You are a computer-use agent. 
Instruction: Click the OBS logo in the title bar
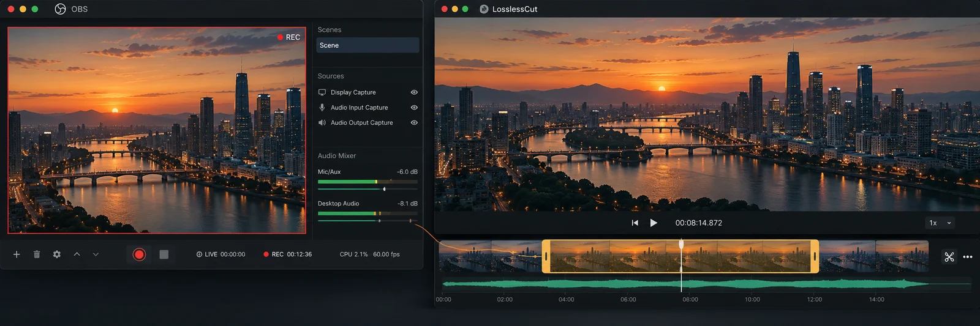tap(60, 9)
